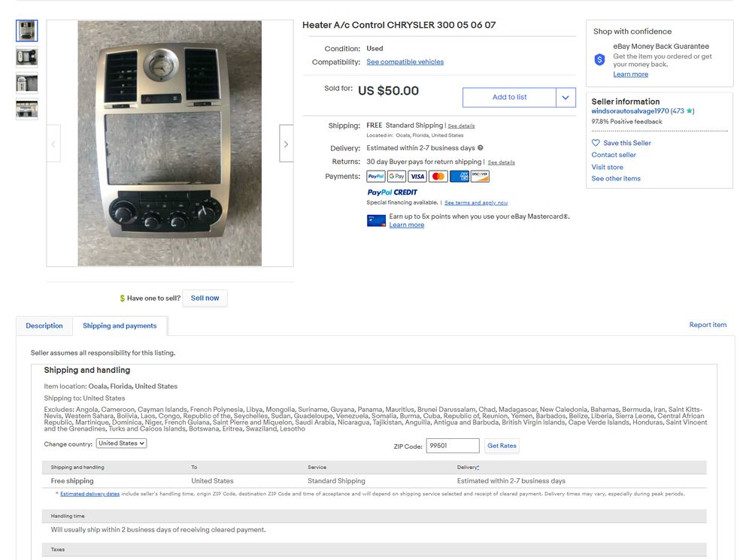The height and width of the screenshot is (560, 752).
Task: Select the Shipping and payments tab
Action: tap(120, 325)
